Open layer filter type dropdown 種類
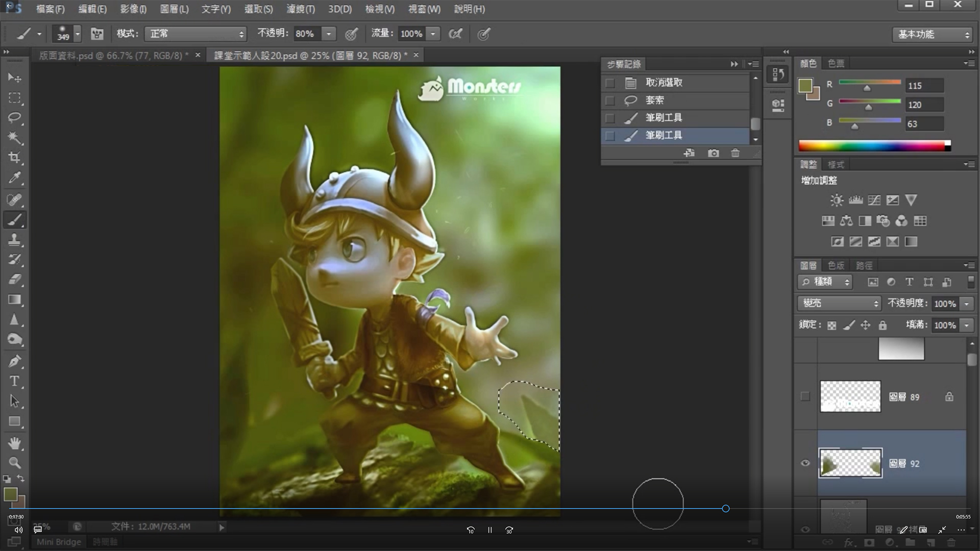Viewport: 980px width, 551px height. click(825, 282)
